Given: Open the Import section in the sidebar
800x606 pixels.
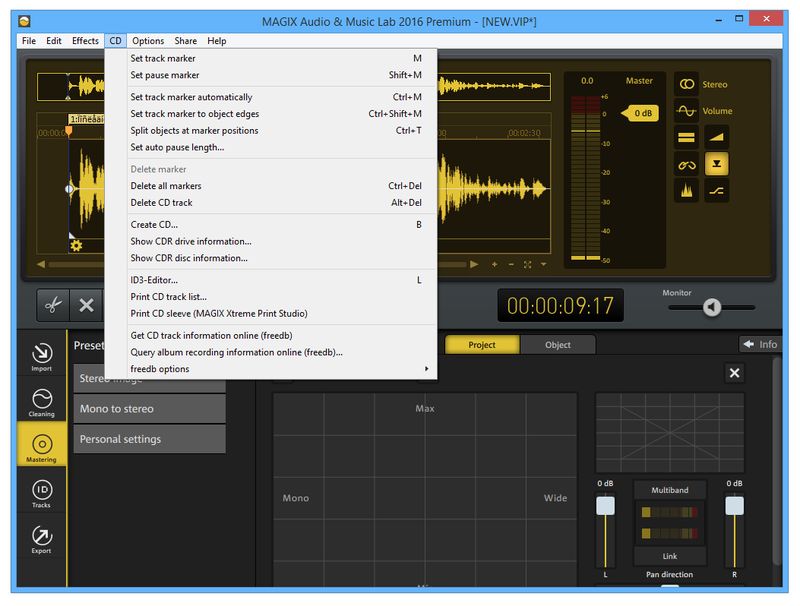Looking at the screenshot, I should tap(41, 355).
